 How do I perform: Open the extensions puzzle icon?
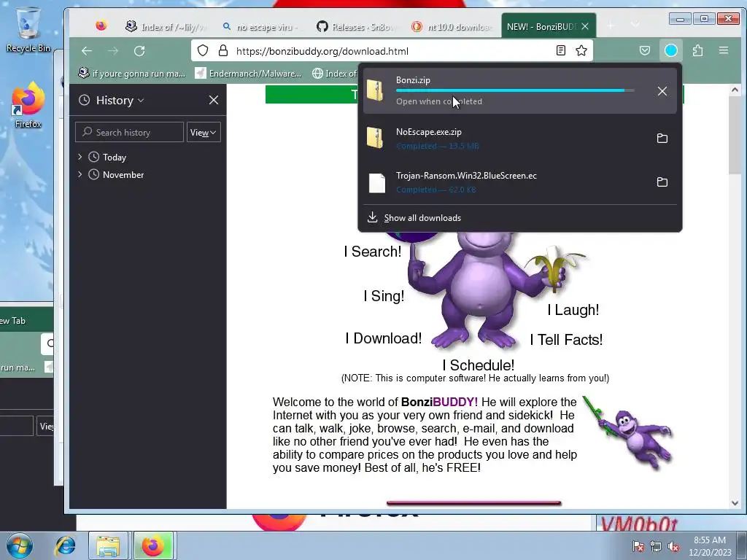click(698, 50)
